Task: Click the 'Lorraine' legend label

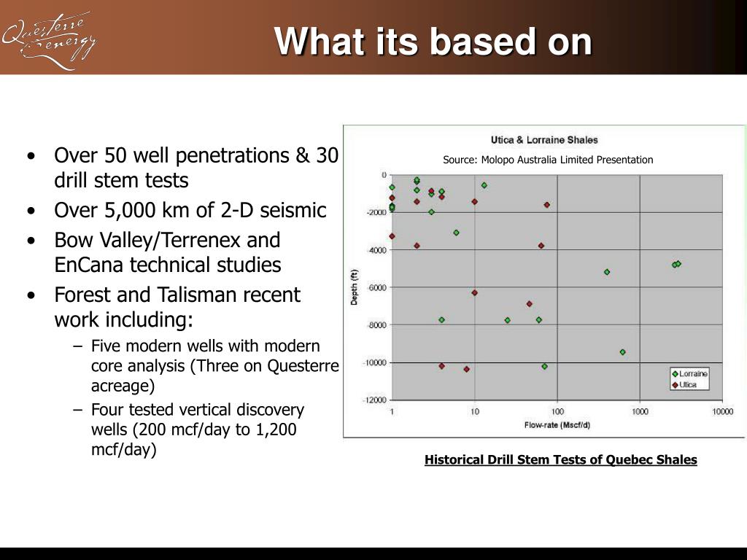Action: tap(693, 374)
